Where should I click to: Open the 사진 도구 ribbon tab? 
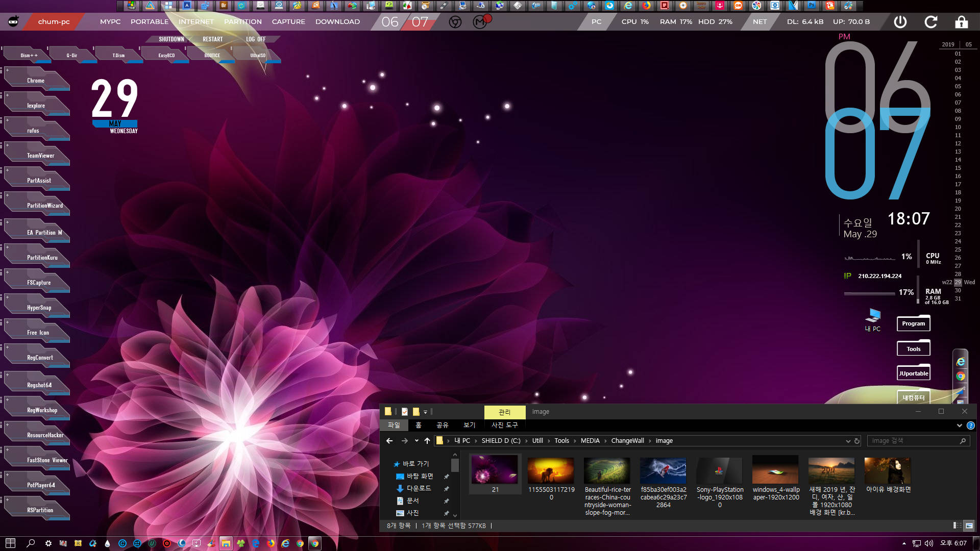coord(504,425)
